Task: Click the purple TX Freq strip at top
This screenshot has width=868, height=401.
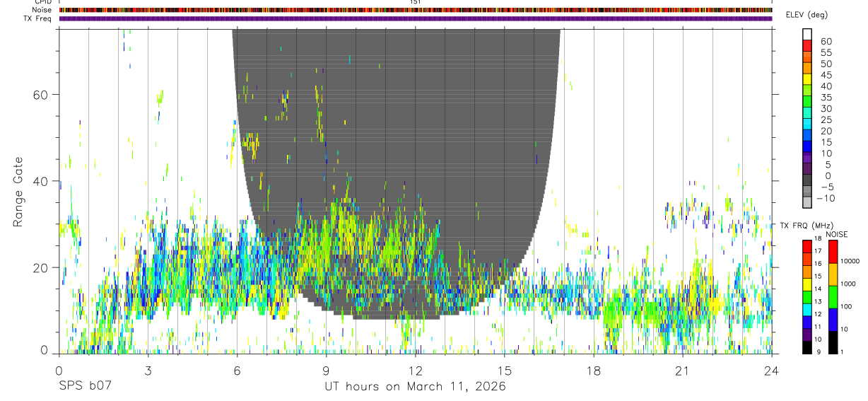Action: (416, 19)
